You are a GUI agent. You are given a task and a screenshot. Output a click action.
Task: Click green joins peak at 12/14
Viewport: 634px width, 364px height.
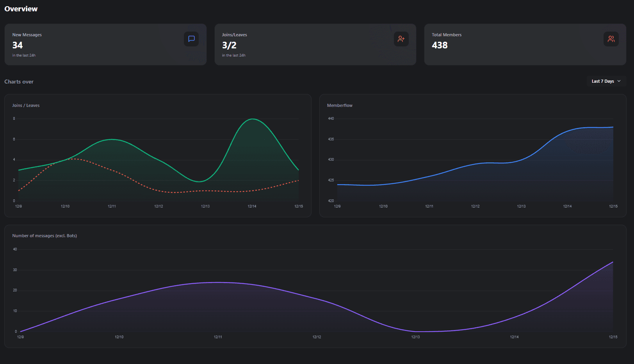click(252, 119)
